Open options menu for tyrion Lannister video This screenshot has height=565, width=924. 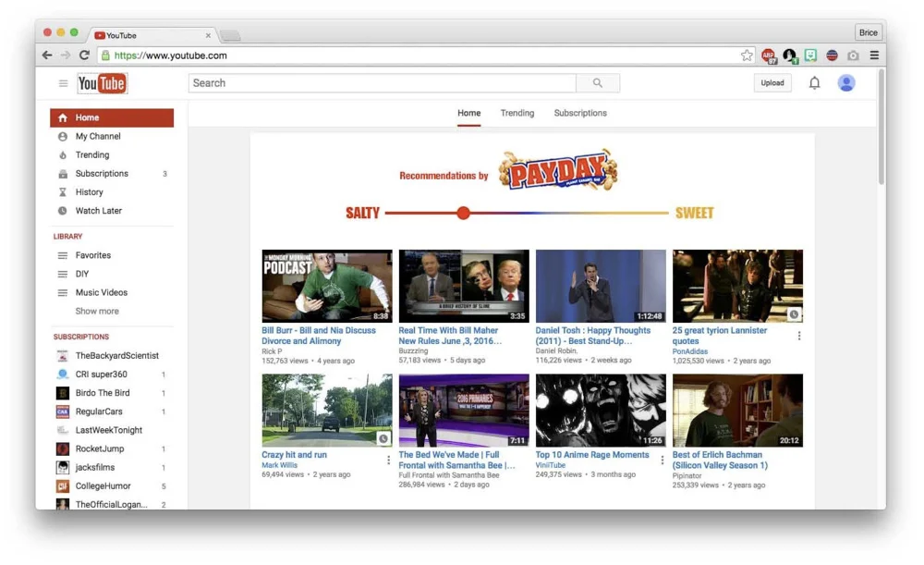799,336
